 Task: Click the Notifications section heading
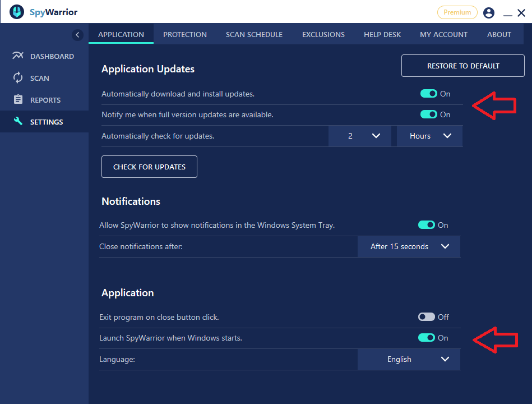(x=131, y=201)
